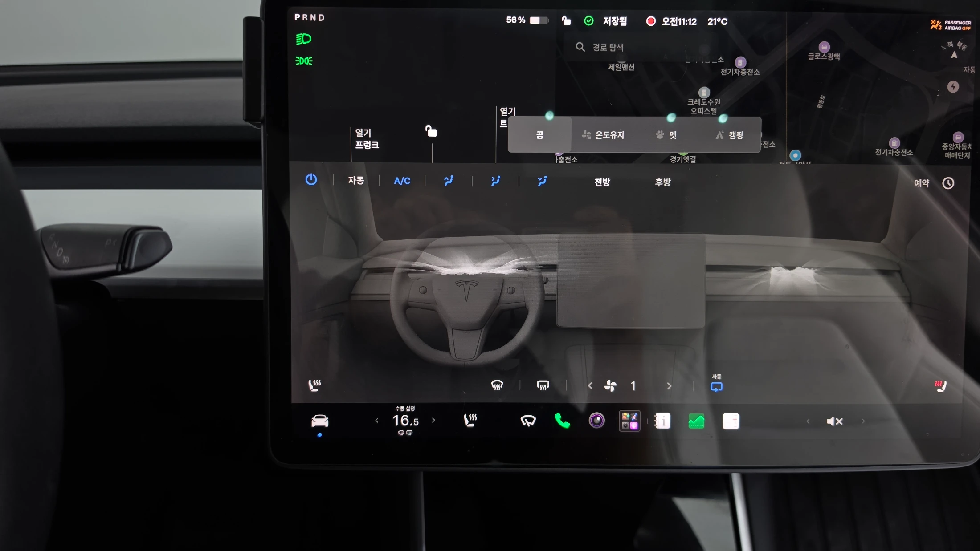Viewport: 980px width, 551px height.
Task: Raise temperature with right arrow beside 16.5
Action: (433, 420)
